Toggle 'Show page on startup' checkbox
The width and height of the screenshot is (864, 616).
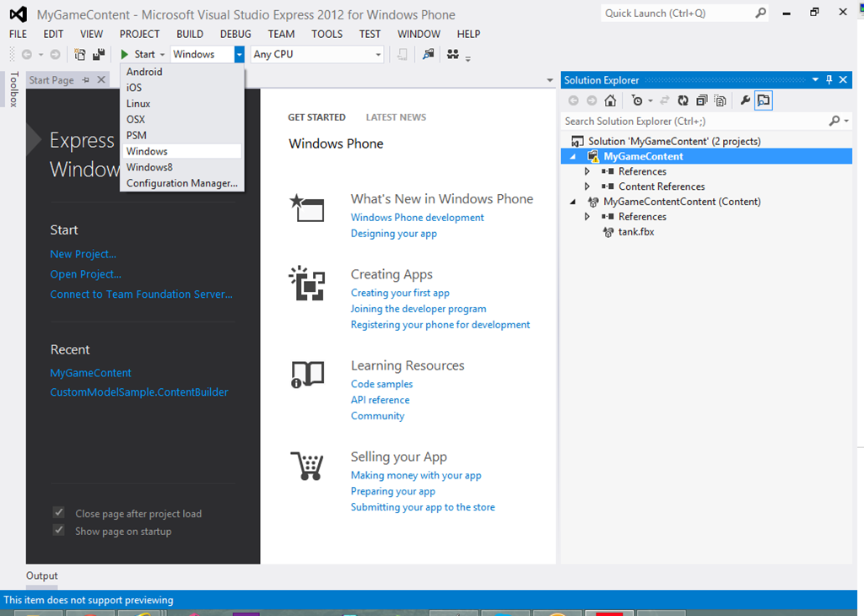[58, 531]
